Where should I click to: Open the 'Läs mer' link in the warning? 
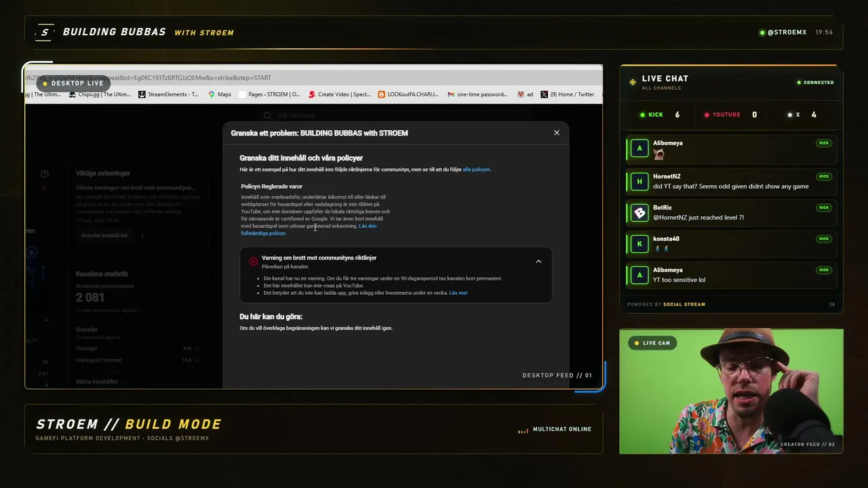[458, 293]
